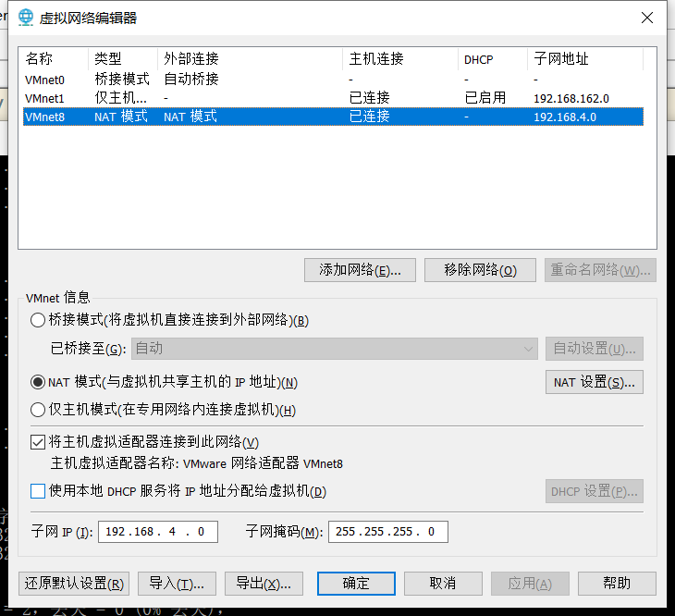The image size is (675, 616).
Task: Click the 外部连接 column header
Action: 251,58
